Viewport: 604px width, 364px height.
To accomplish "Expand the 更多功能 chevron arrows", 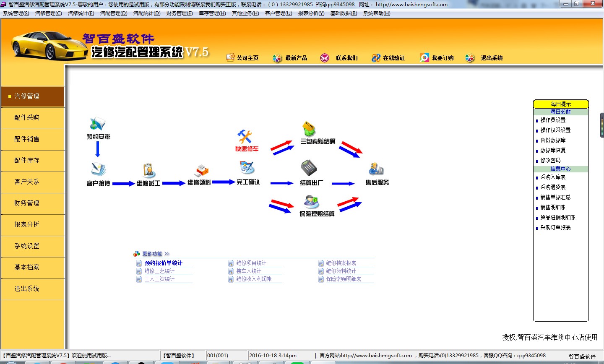I will click(x=167, y=254).
